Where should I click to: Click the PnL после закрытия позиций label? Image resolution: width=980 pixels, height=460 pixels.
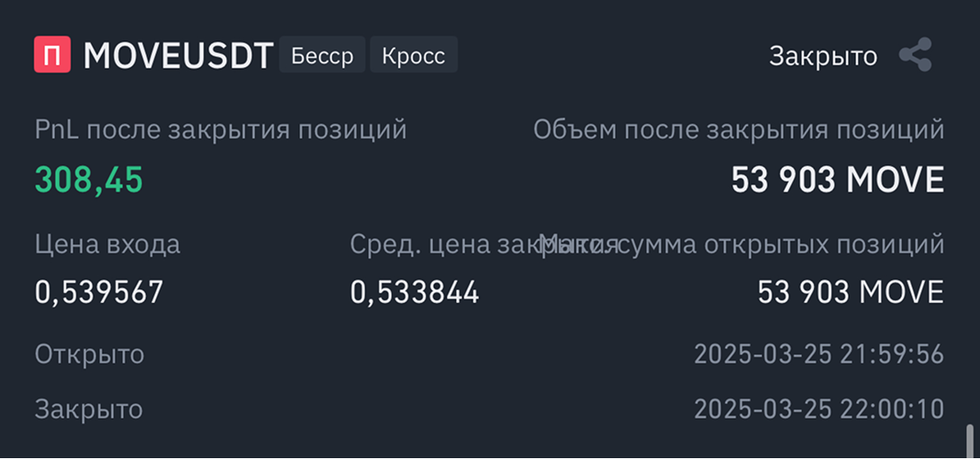coord(220,129)
